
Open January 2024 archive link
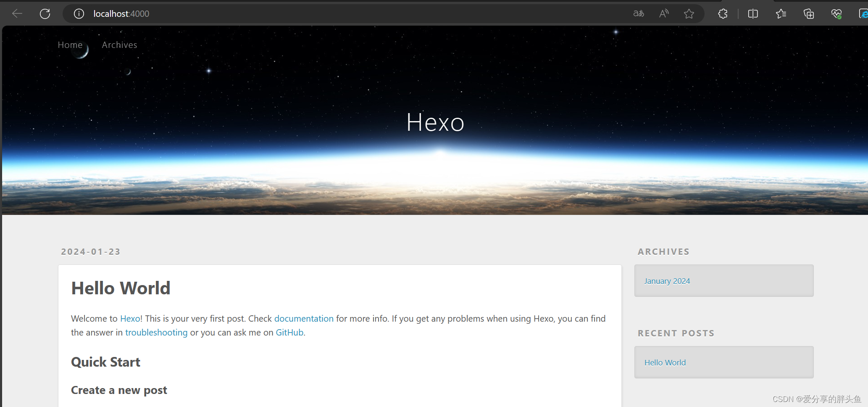(x=667, y=281)
